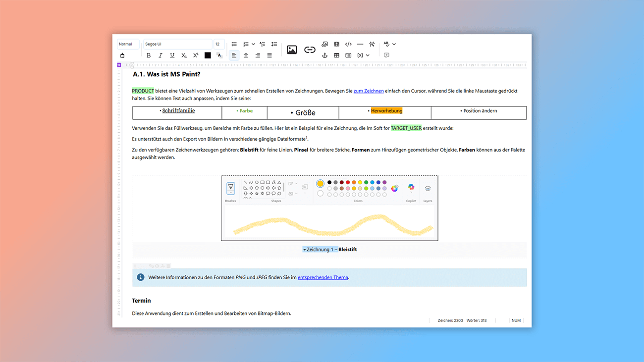Image resolution: width=644 pixels, height=362 pixels.
Task: Insert a table from the toolbar
Action: [x=337, y=55]
